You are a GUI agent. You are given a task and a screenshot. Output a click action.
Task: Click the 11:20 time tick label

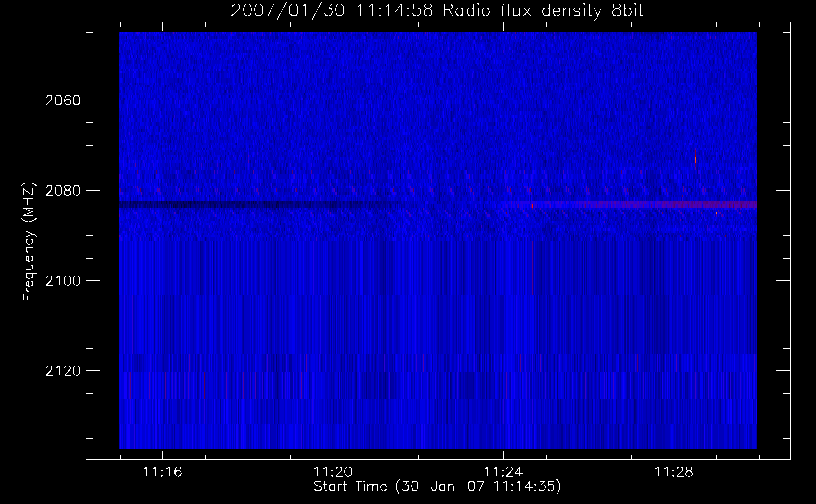click(x=333, y=472)
